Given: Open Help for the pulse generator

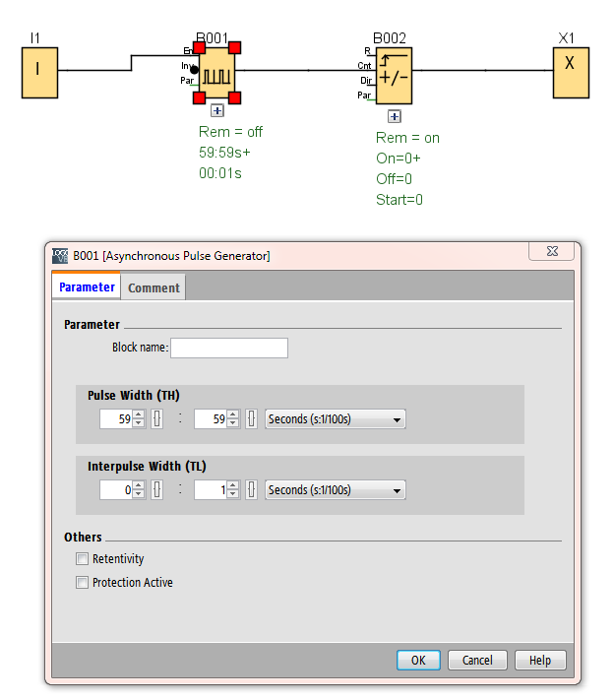Looking at the screenshot, I should pos(540,661).
